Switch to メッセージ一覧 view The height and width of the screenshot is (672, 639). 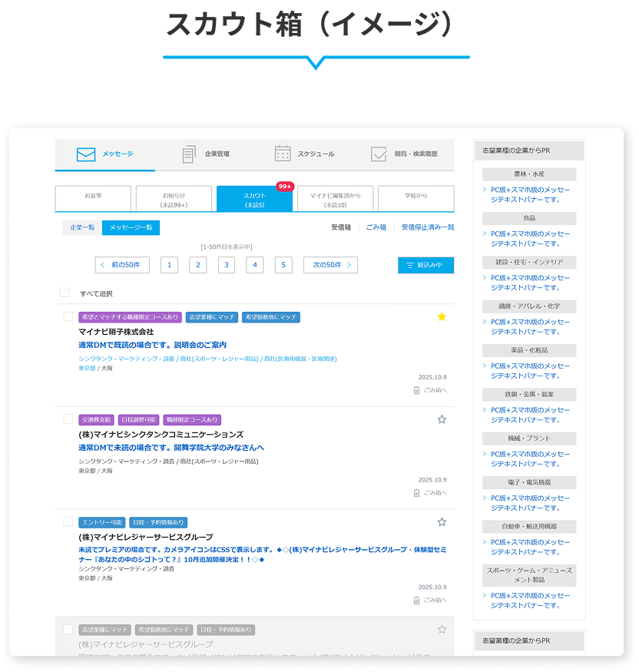click(131, 227)
